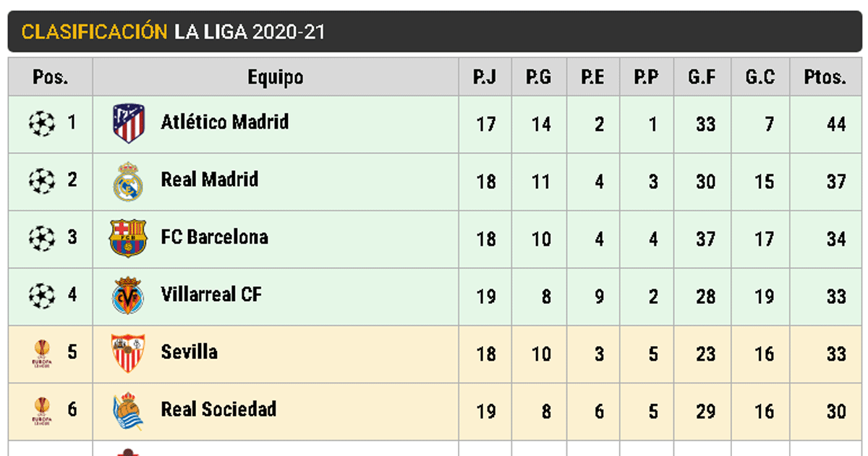Click the P.J column header
This screenshot has width=868, height=456.
(485, 77)
